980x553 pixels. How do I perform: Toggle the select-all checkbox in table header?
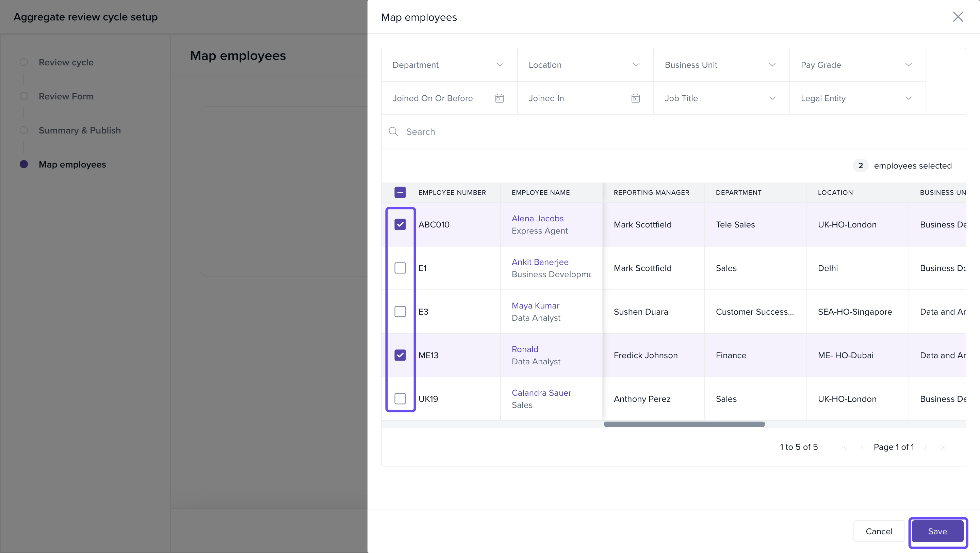click(x=400, y=193)
